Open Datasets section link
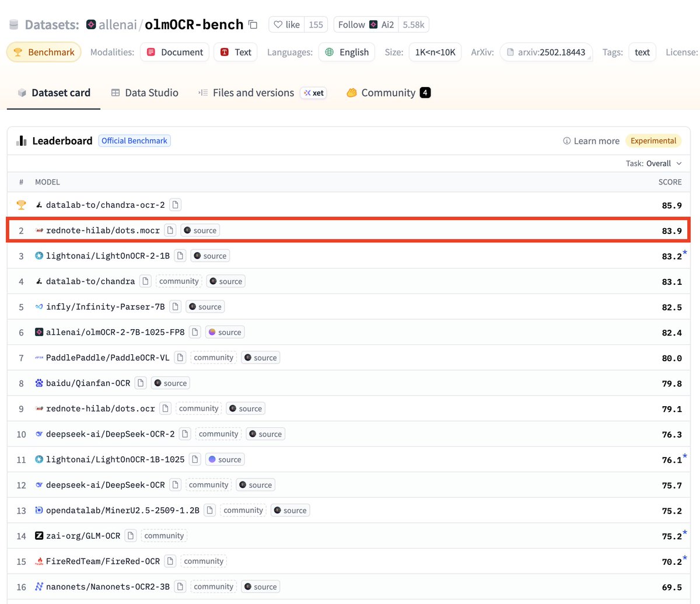The height and width of the screenshot is (604, 700). 51,25
